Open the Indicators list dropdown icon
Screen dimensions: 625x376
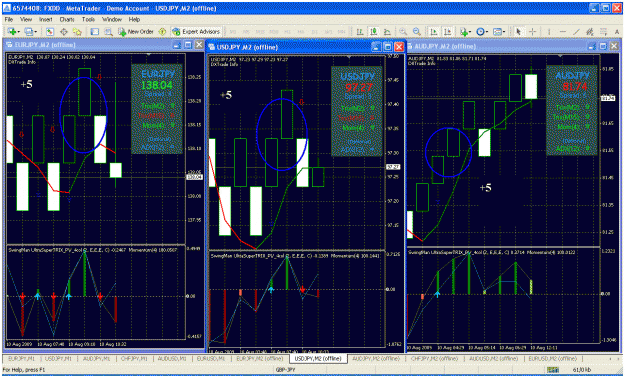coord(464,31)
